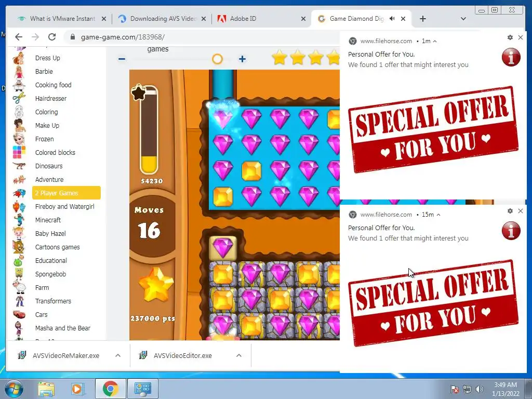The width and height of the screenshot is (532, 399).
Task: Click the Dinosaurs category icon
Action: click(19, 166)
